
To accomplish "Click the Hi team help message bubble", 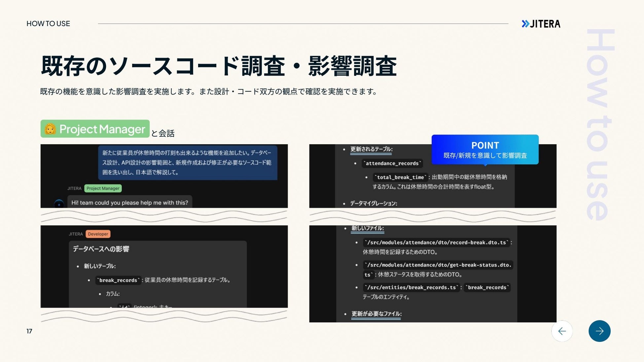I will (x=129, y=203).
